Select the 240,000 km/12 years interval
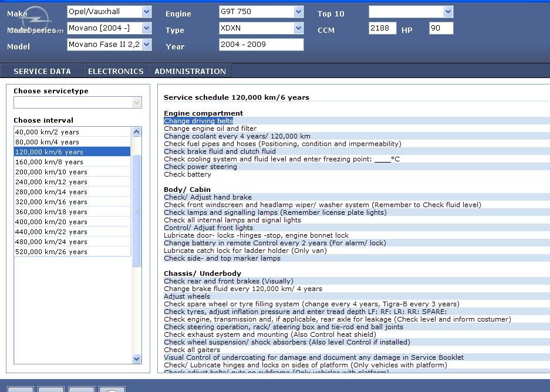 tap(72, 182)
